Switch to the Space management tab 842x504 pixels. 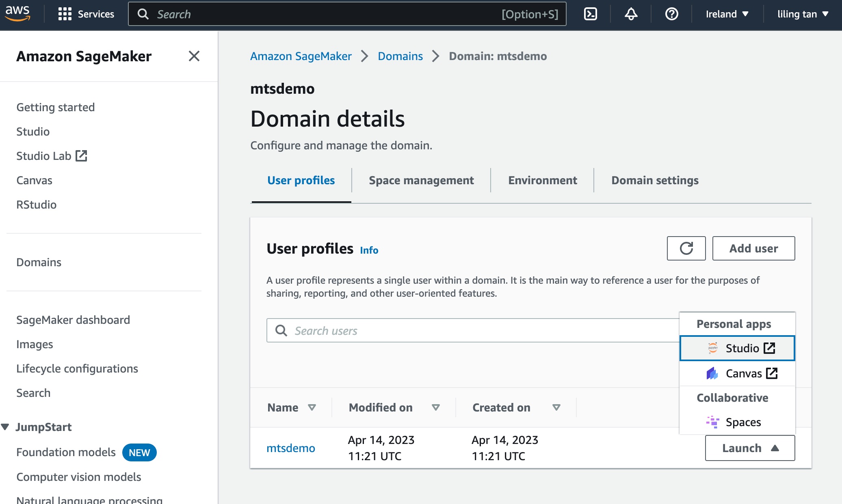pos(421,180)
